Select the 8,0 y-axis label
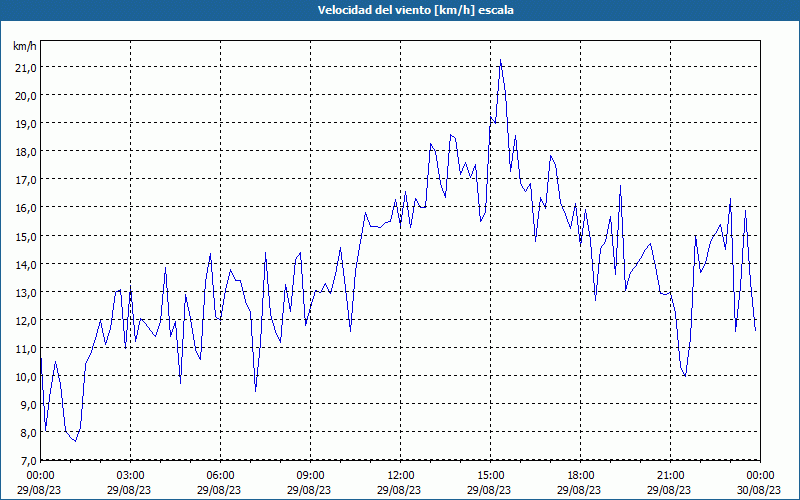Screen dimensions: 800x500 [x=28, y=433]
